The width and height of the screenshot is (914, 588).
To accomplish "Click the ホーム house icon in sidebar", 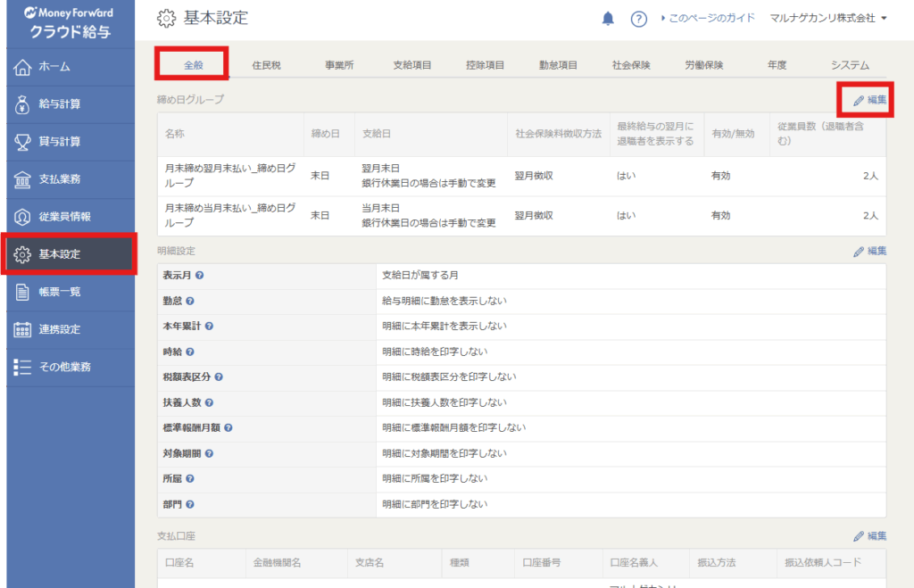I will click(x=23, y=67).
